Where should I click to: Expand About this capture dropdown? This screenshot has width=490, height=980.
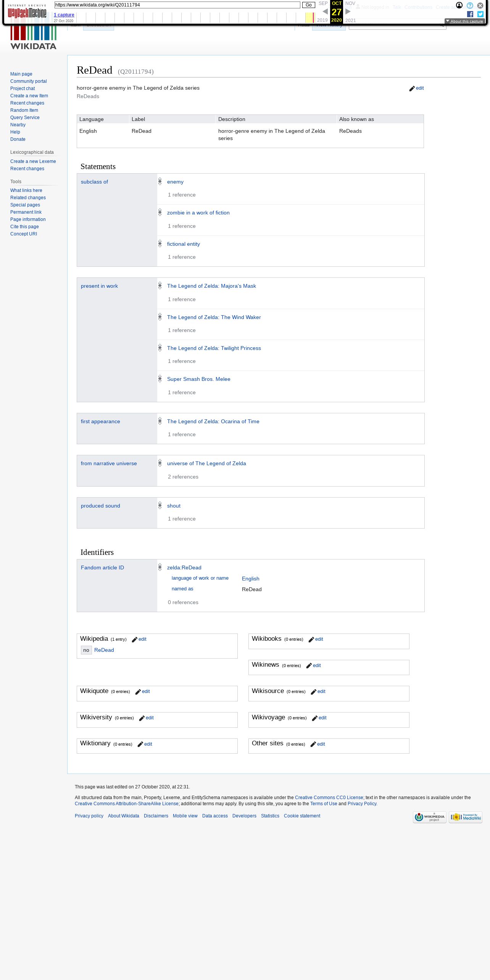coord(464,21)
